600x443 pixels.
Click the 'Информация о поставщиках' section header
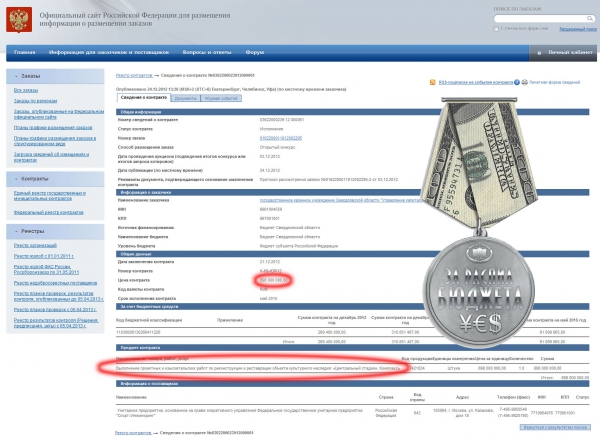352,384
